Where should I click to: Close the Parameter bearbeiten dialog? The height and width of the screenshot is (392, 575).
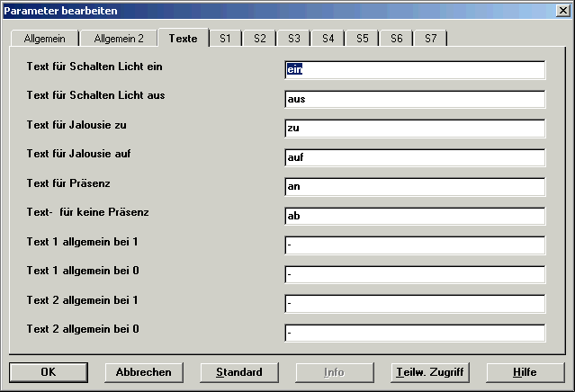point(562,10)
